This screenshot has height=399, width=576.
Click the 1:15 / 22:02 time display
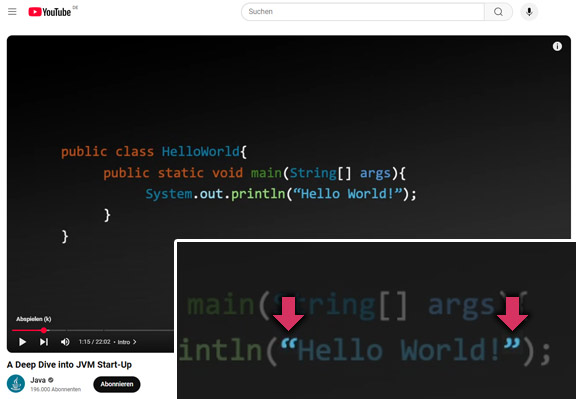click(94, 342)
